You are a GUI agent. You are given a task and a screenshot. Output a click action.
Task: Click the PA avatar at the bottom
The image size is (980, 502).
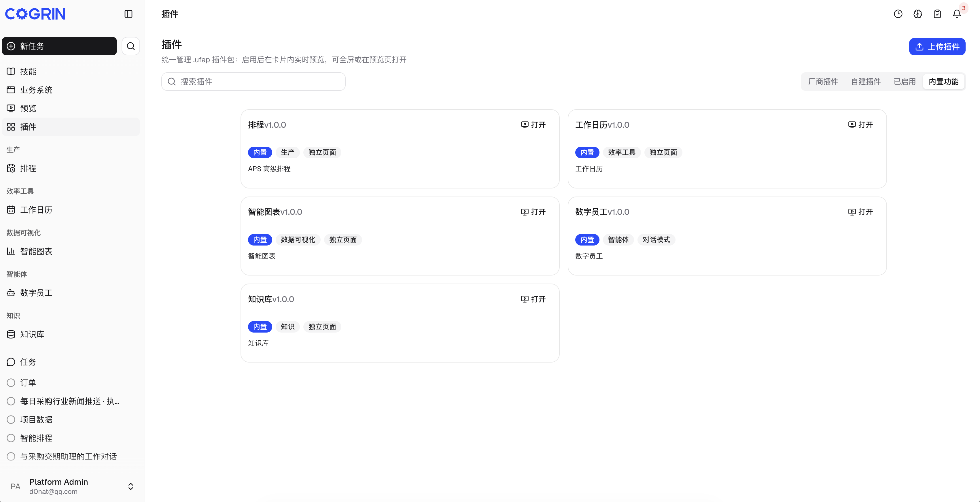point(16,486)
